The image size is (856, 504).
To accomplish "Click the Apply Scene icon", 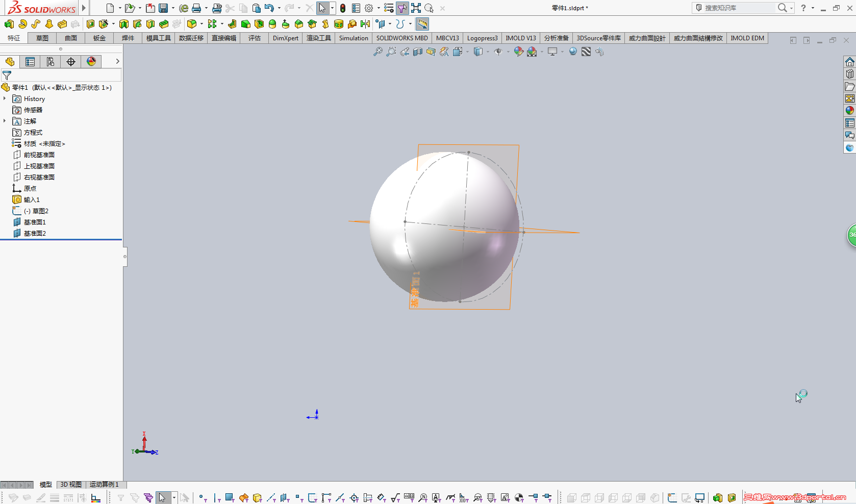I will click(532, 52).
